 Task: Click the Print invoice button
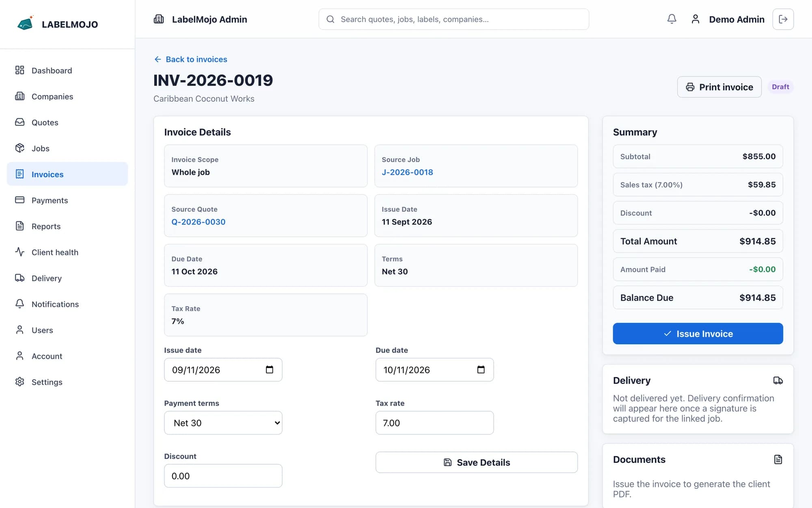point(719,87)
